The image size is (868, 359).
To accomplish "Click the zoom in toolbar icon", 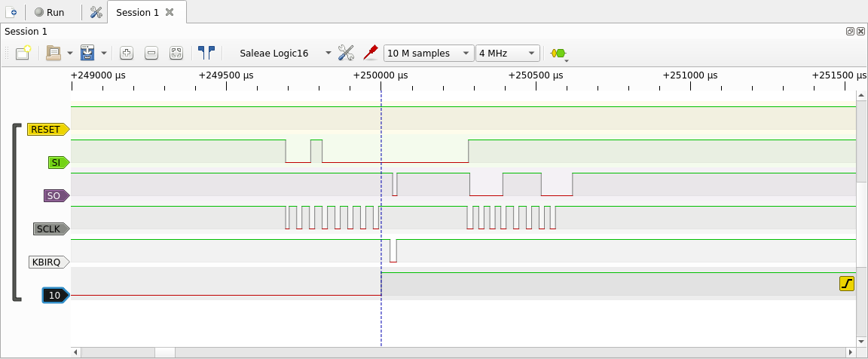I will [127, 53].
